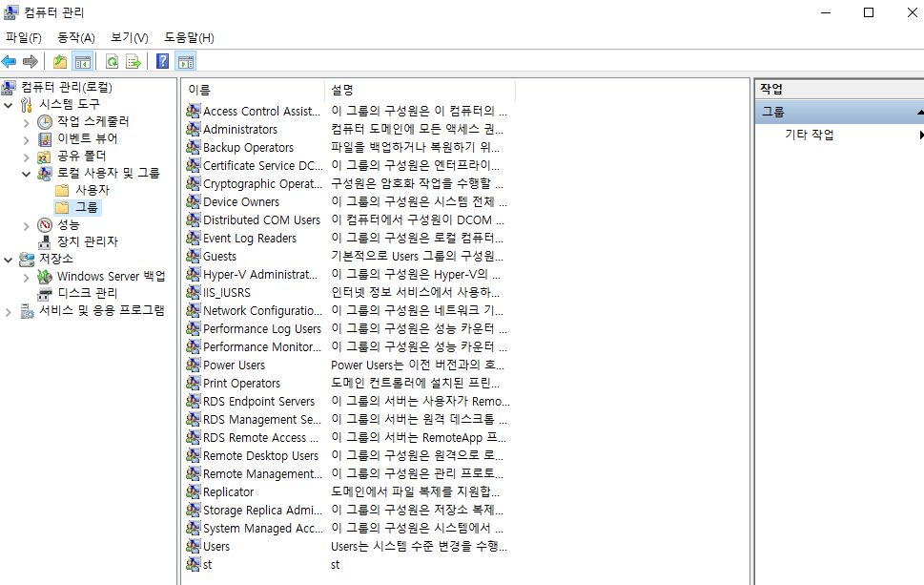Expand the Windows Server 백업 node
Screen dimensions: 924x585
[26, 277]
